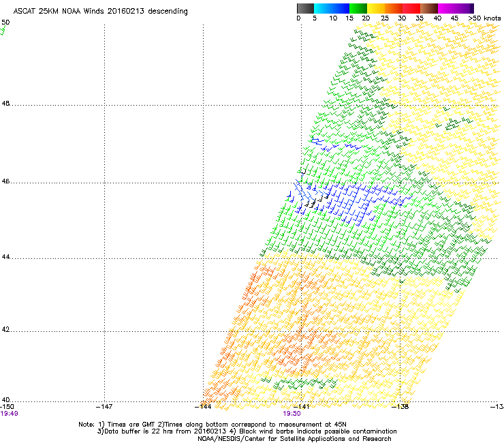Click the '15' label under the color scale
Screen dimensions: 504x443
(x=349, y=18)
